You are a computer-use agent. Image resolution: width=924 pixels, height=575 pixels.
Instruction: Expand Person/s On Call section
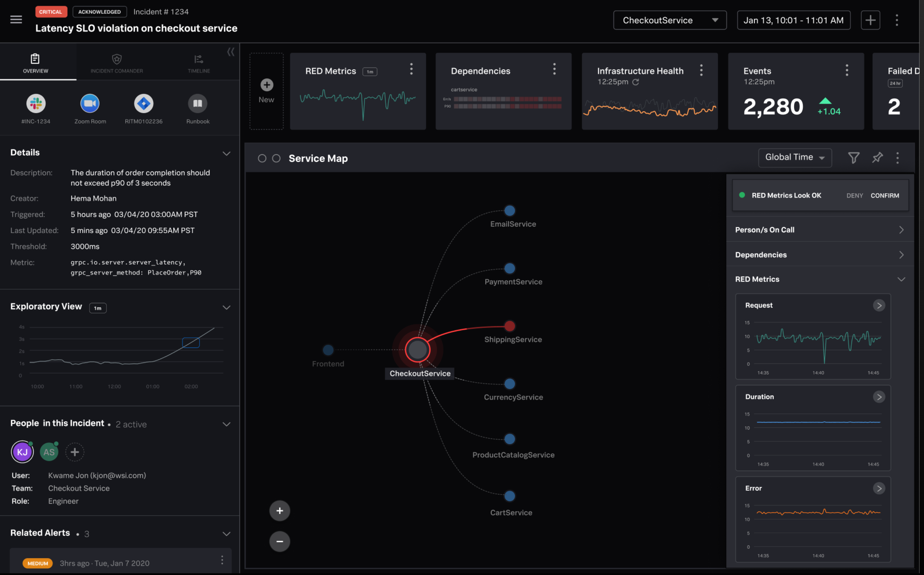[x=820, y=230]
